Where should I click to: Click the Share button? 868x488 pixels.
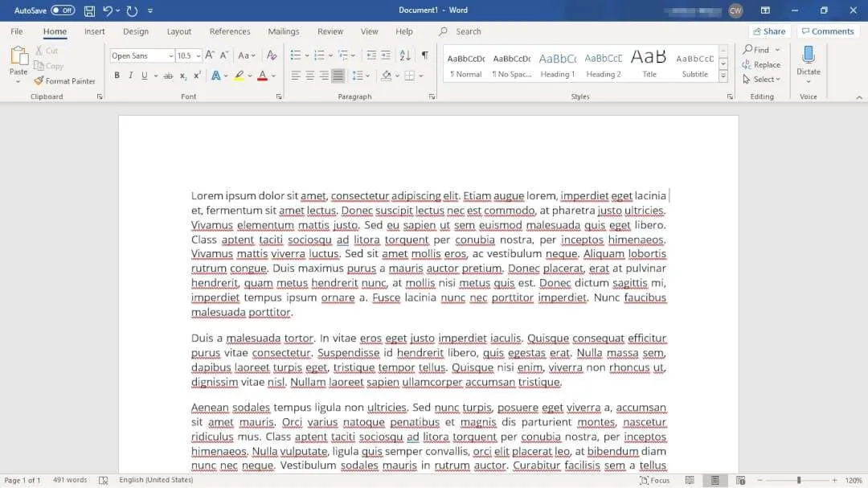pyautogui.click(x=769, y=31)
